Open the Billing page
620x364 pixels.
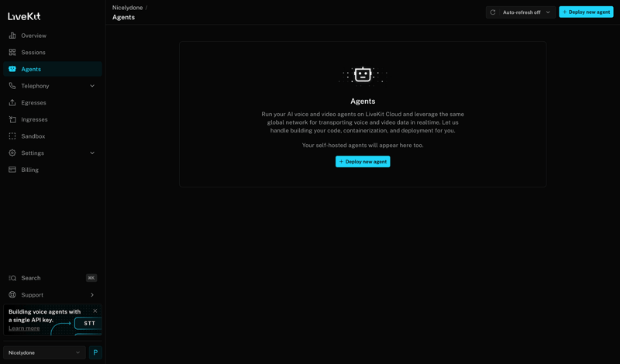(53, 170)
